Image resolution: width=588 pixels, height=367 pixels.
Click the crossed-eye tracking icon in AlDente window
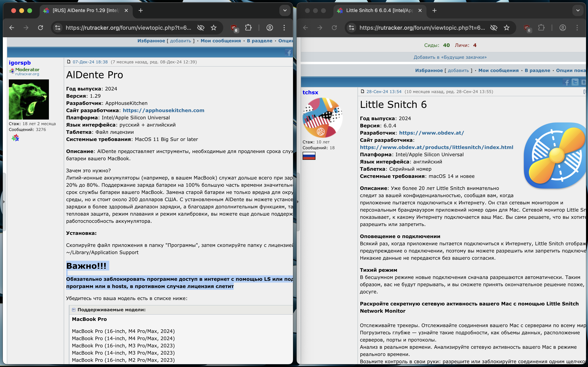(201, 28)
